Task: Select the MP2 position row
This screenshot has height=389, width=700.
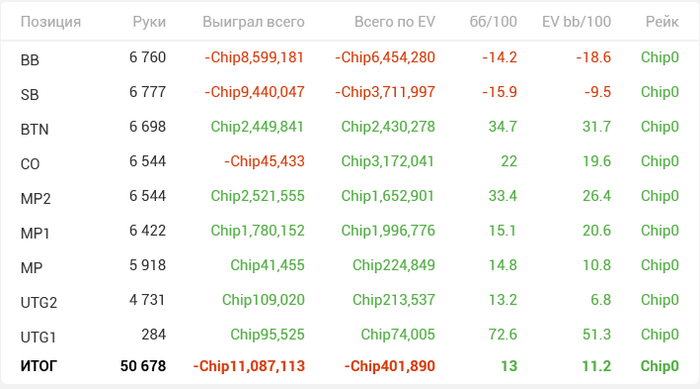Action: 350,196
